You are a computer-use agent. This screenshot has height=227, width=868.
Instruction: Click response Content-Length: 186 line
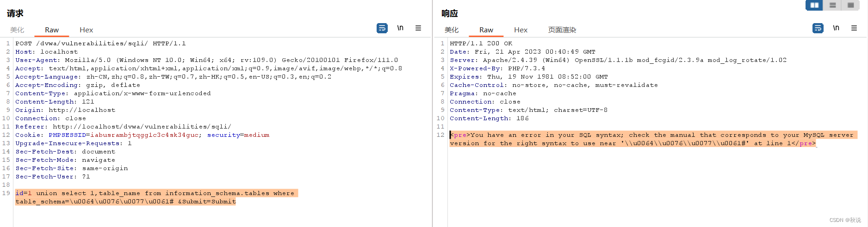coord(490,118)
